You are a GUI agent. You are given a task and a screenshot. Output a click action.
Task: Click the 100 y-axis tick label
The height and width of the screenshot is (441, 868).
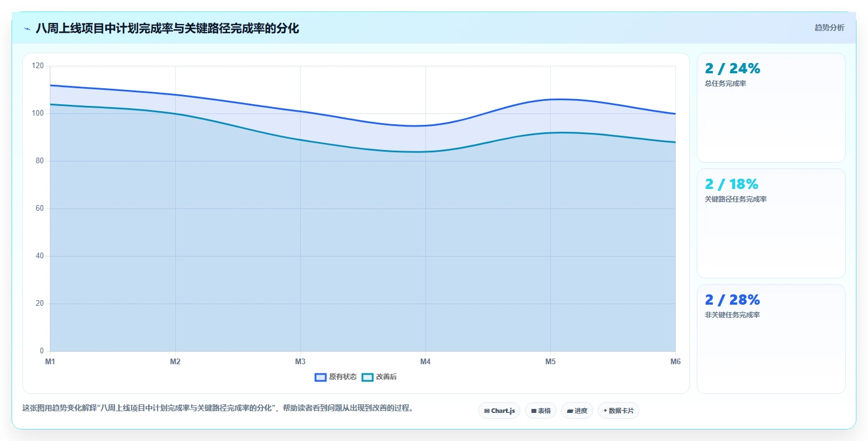tap(38, 113)
